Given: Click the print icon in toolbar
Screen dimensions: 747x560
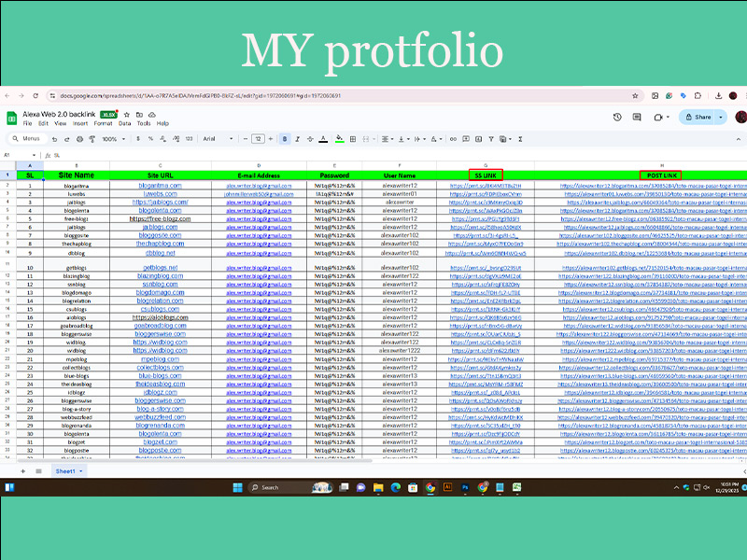Looking at the screenshot, I should click(x=79, y=139).
